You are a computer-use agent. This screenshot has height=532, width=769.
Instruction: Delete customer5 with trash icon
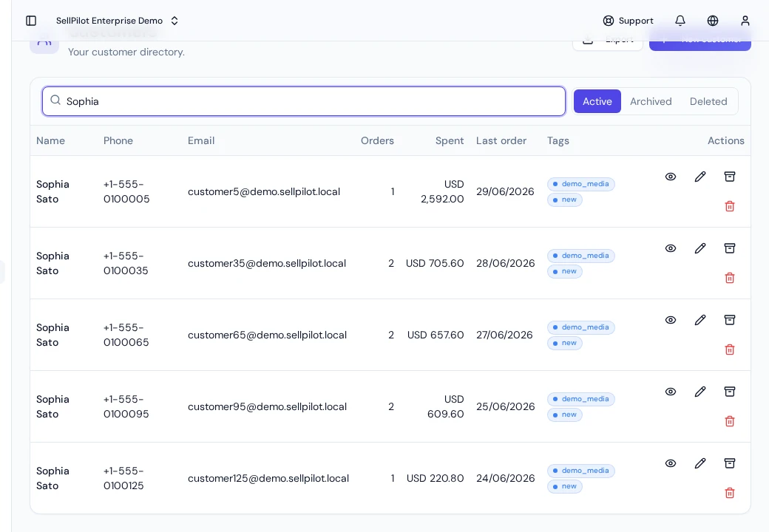[730, 206]
